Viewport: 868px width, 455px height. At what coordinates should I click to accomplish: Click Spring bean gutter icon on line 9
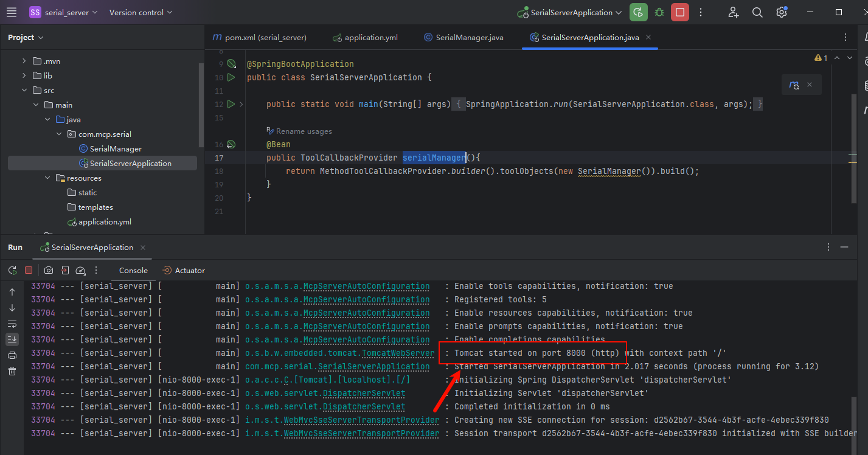(231, 64)
